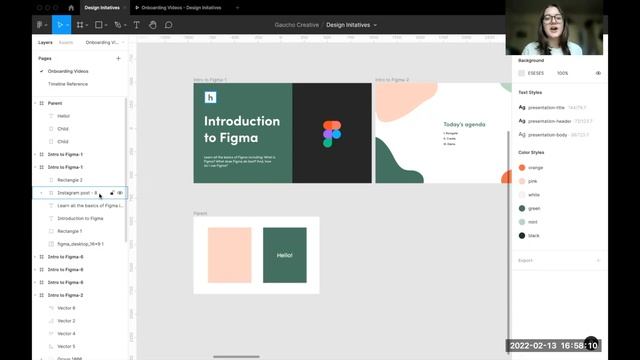The image size is (640, 360).
Task: Toggle background color visibility eye
Action: tap(598, 73)
